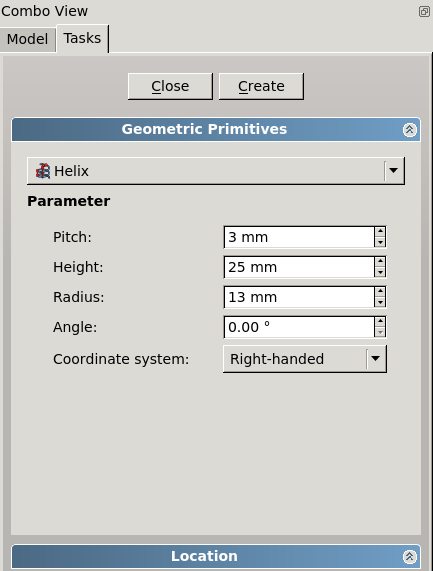433x571 pixels.
Task: Click into the Radius input field
Action: (x=299, y=297)
